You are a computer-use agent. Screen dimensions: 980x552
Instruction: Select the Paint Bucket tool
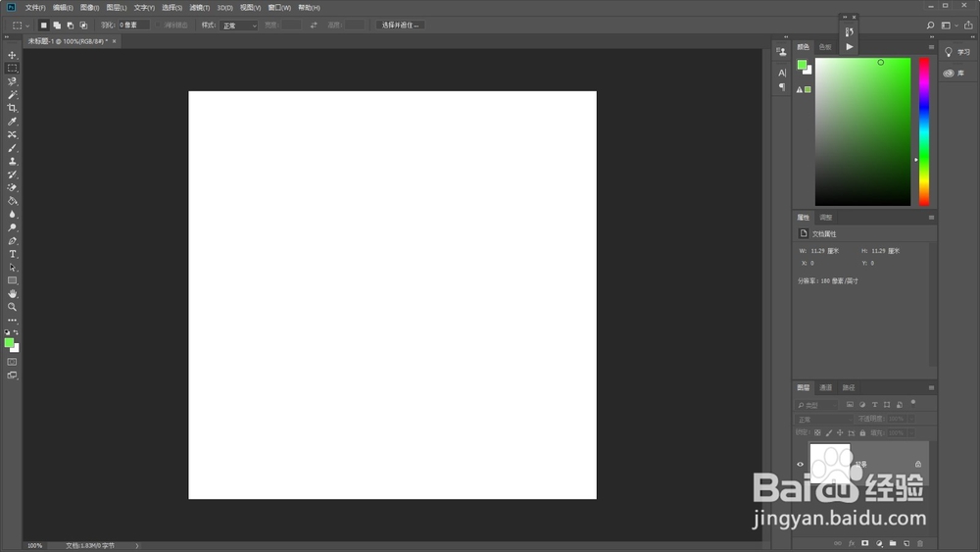pos(12,201)
